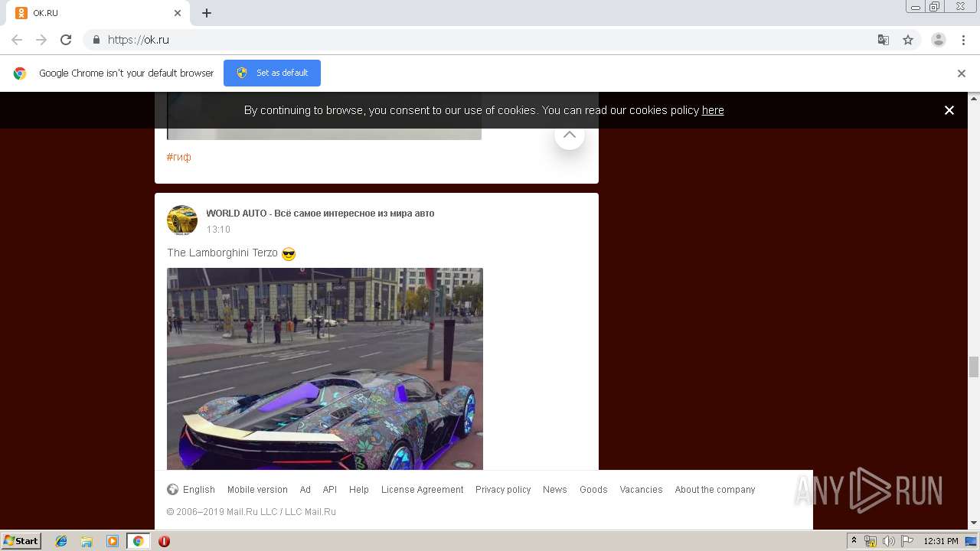The height and width of the screenshot is (551, 980).
Task: Open the Chrome three-dot menu
Action: pos(964,40)
